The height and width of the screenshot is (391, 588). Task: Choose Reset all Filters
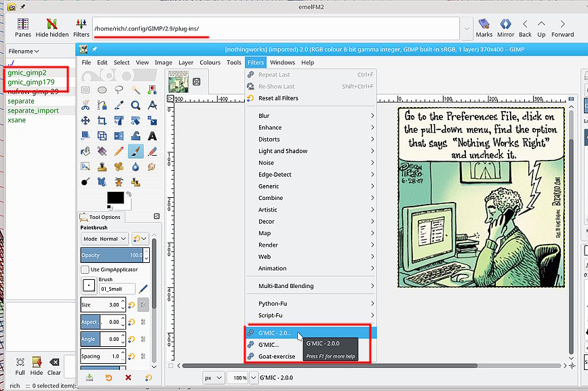pyautogui.click(x=311, y=98)
